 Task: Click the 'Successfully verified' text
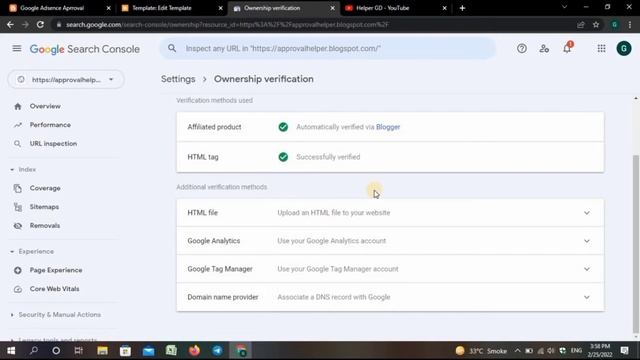tap(328, 157)
